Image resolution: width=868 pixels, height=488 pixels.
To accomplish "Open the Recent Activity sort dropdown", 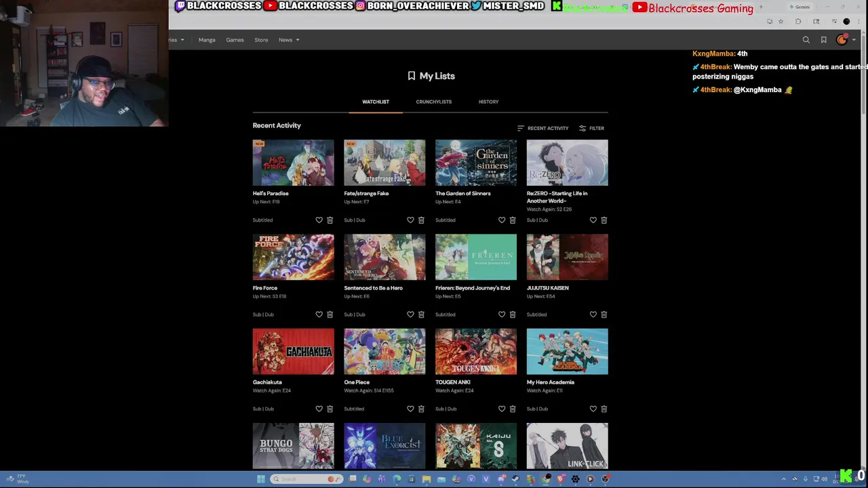I will coord(542,128).
